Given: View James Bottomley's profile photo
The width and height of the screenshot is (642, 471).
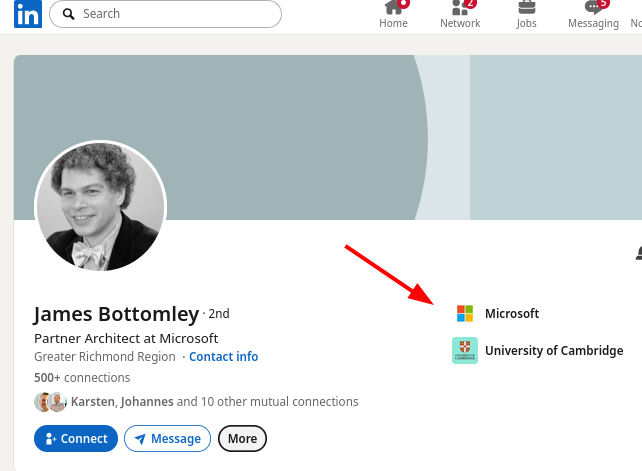Looking at the screenshot, I should pos(100,206).
